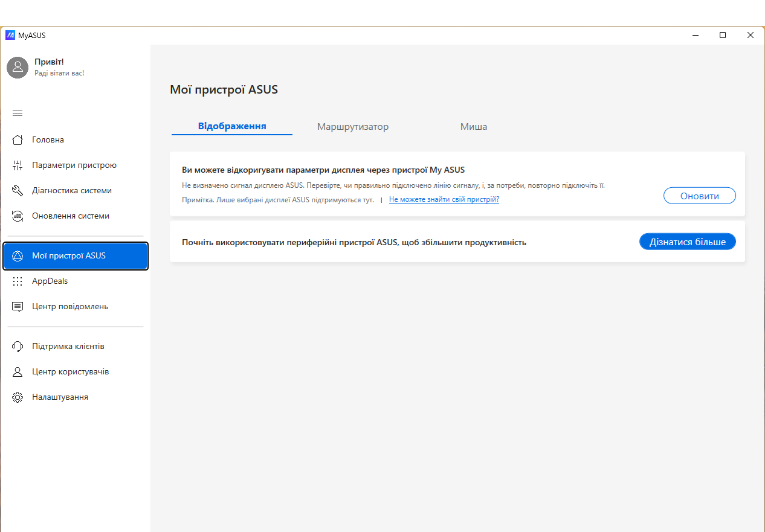Click the 'Не визначено сигнал дисплею ASUS' message
Image resolution: width=765 pixels, height=532 pixels.
coord(393,185)
